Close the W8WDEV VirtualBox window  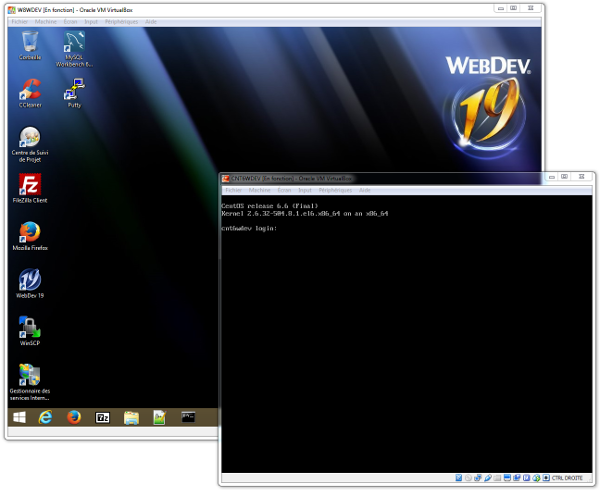point(531,8)
